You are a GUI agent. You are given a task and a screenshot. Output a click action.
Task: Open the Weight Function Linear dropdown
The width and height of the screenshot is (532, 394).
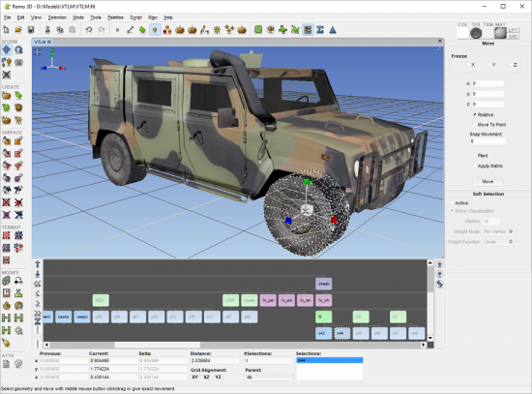pos(498,242)
